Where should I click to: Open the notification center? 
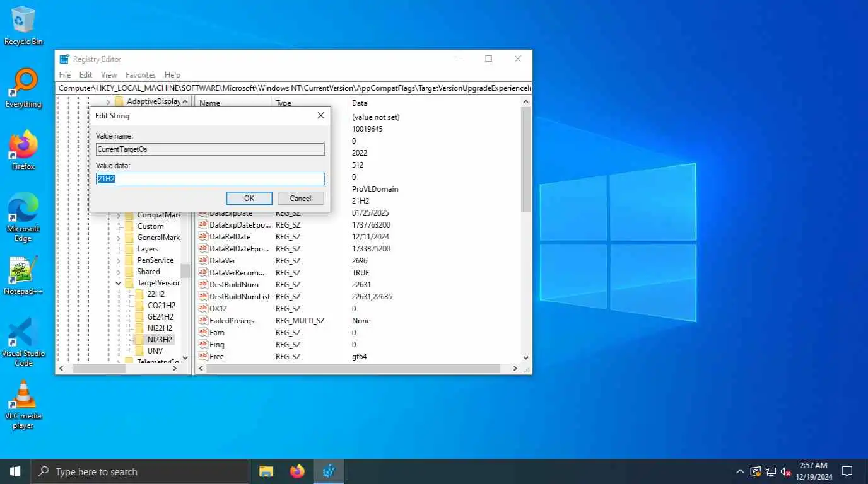847,471
